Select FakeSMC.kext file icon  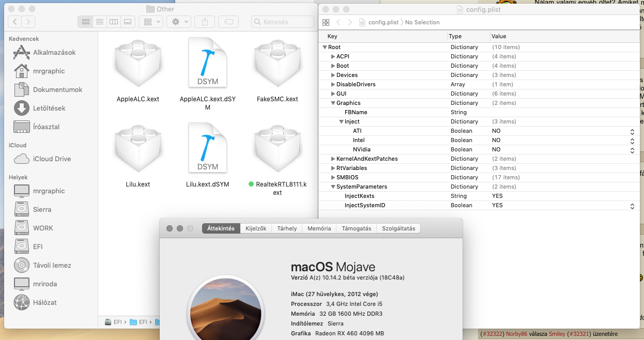tap(277, 62)
